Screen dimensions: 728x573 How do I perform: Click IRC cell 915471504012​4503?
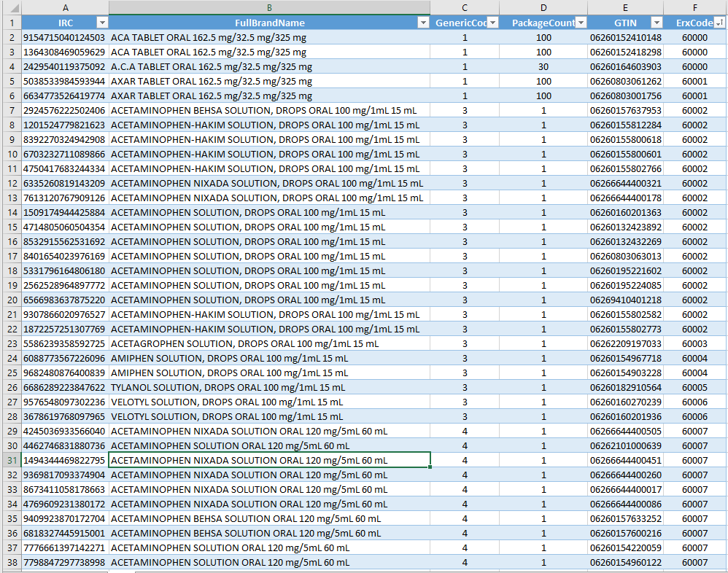click(x=65, y=38)
